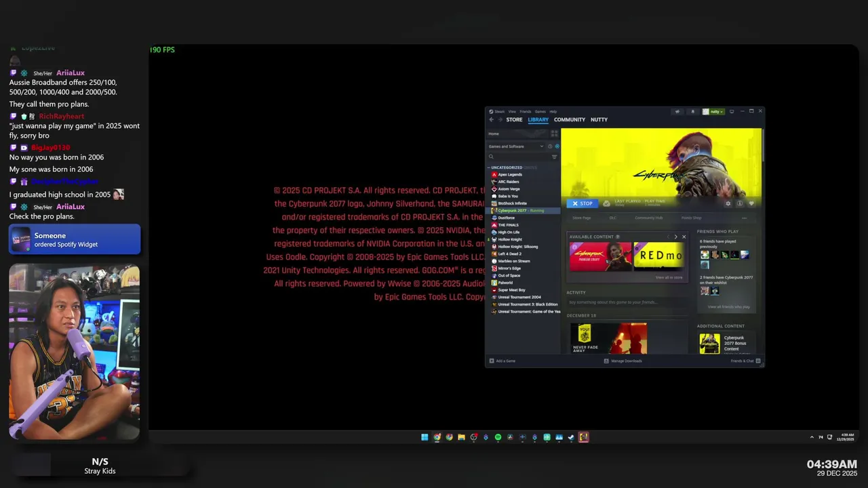
Task: Open Windows Start menu on taskbar
Action: coord(425,437)
